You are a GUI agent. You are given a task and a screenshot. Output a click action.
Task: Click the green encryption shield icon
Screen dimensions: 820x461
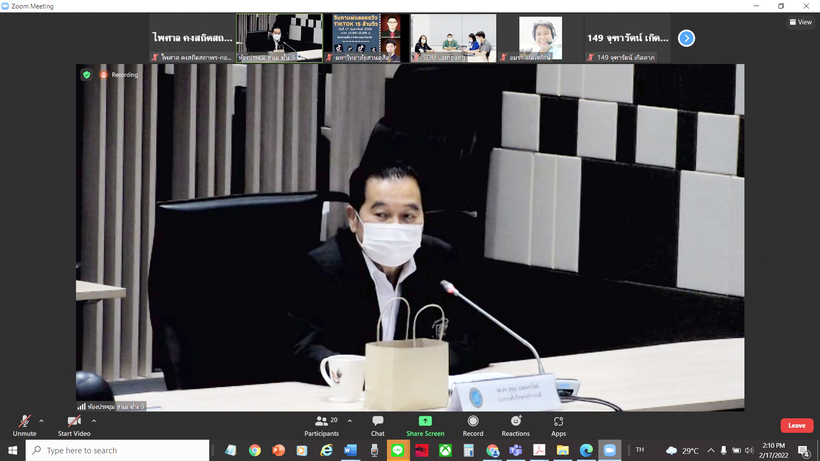[x=87, y=74]
